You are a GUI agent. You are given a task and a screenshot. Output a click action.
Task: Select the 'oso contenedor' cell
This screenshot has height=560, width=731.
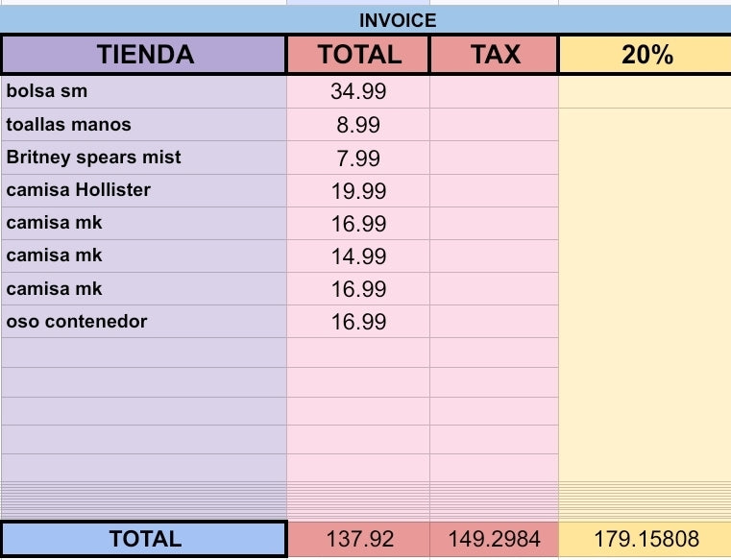click(x=144, y=322)
